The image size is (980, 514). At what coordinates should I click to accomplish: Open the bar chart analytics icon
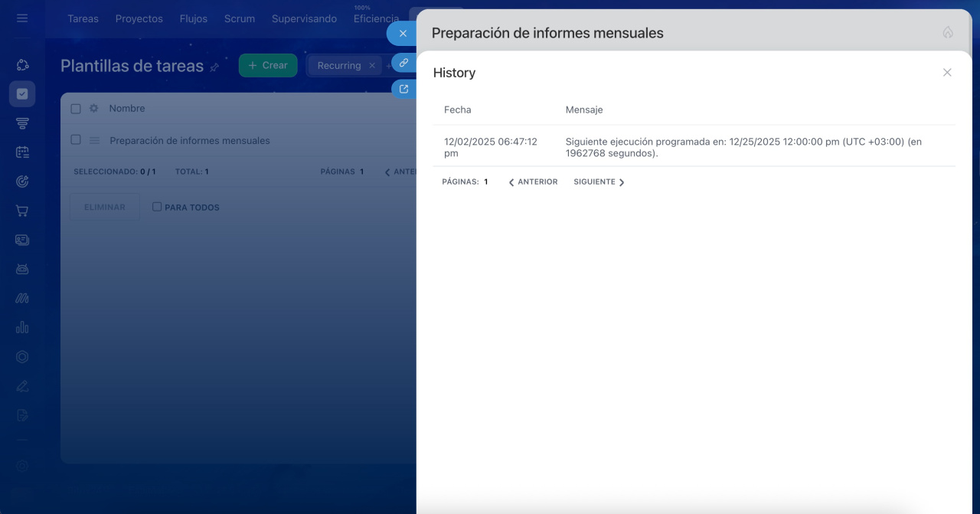[x=22, y=327]
